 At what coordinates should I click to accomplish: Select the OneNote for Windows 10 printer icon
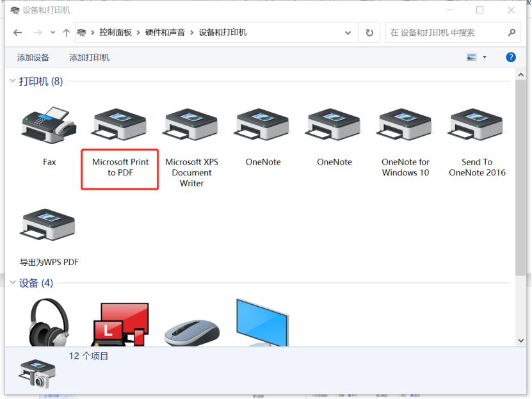[x=405, y=125]
